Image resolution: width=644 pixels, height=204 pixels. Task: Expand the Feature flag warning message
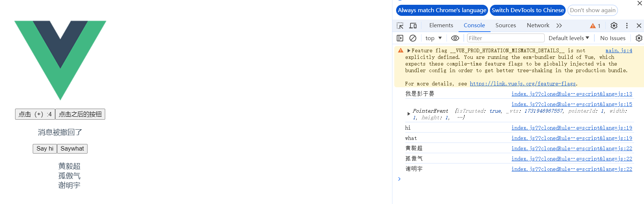pyautogui.click(x=409, y=50)
